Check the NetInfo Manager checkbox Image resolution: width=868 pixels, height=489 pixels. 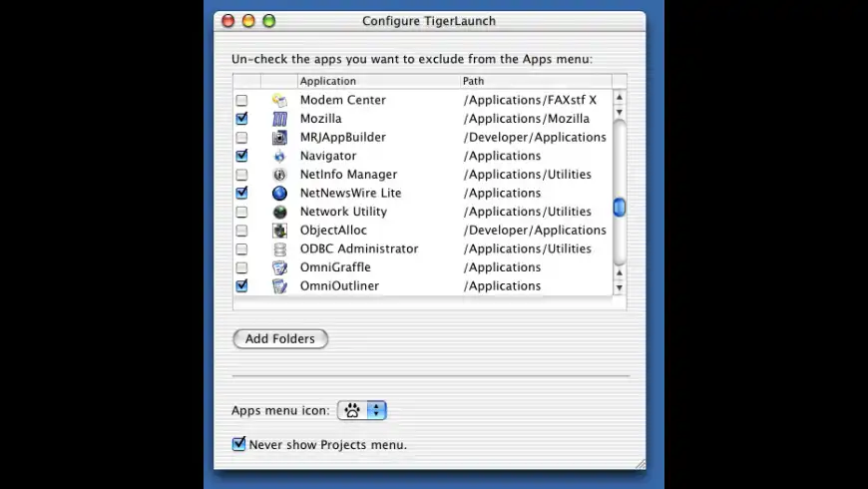241,175
